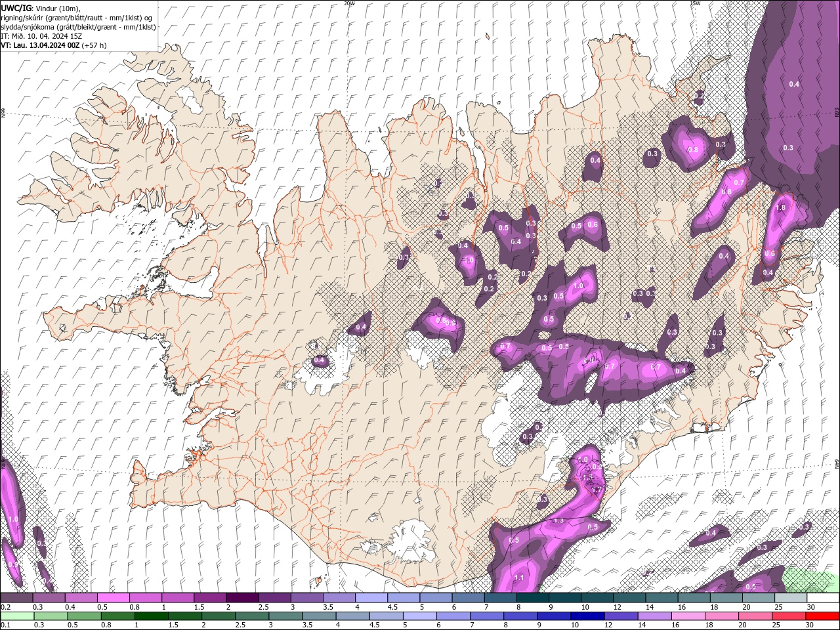Screen dimensions: 840x630
Task: Pick the light grey swatch labeled 25
Action: [x=791, y=598]
